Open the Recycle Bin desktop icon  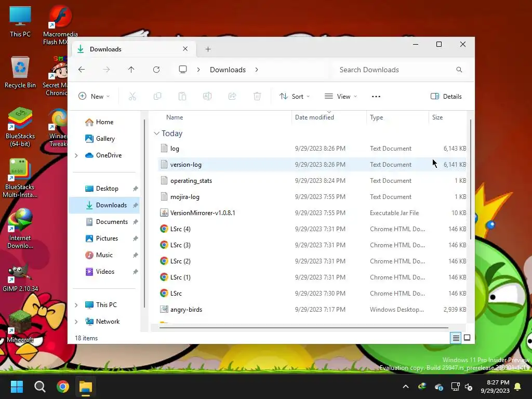click(20, 72)
